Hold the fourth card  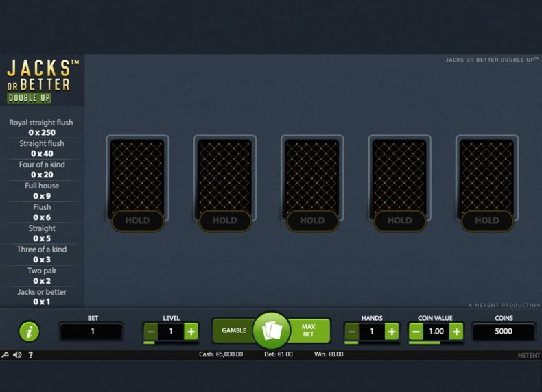(x=399, y=221)
